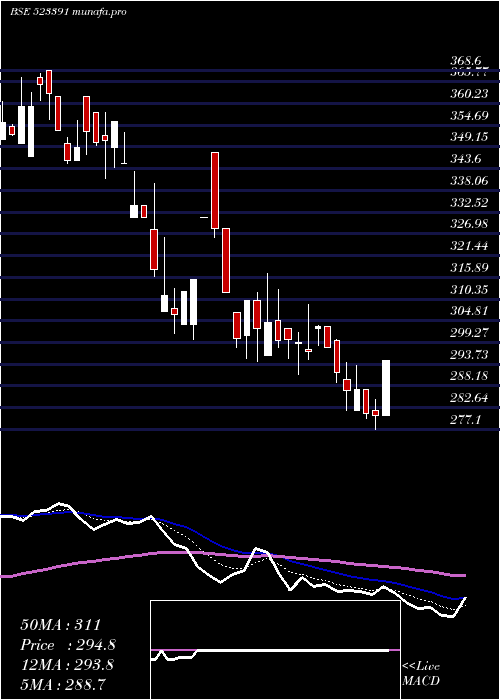500x700 pixels.
Task: Click the 304.81 price axis label
Action: pos(469,311)
